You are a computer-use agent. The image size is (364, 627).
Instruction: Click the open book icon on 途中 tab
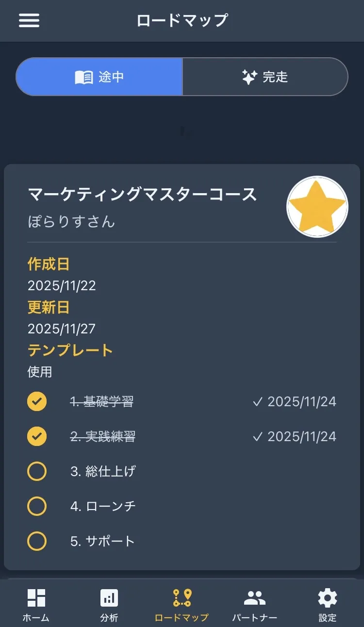coord(84,77)
